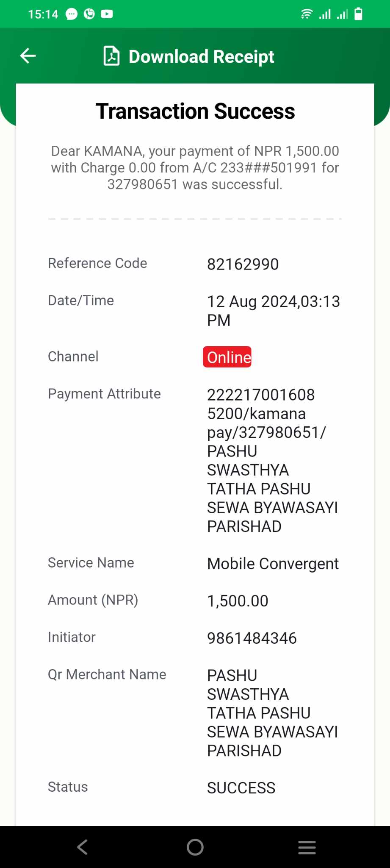Tap the Wi-Fi status icon

[307, 14]
